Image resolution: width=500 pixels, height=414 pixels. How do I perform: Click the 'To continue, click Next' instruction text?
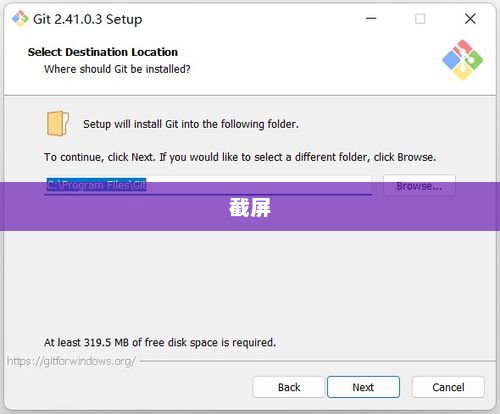(x=240, y=157)
